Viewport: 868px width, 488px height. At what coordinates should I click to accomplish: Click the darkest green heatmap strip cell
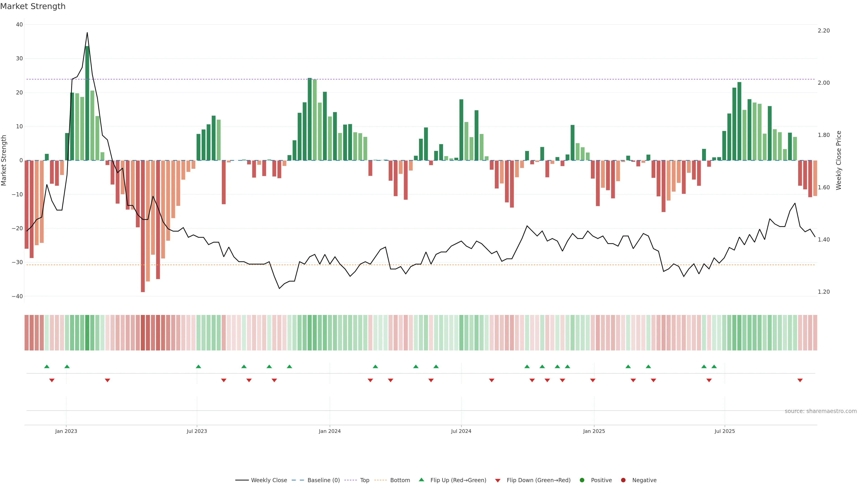click(87, 332)
